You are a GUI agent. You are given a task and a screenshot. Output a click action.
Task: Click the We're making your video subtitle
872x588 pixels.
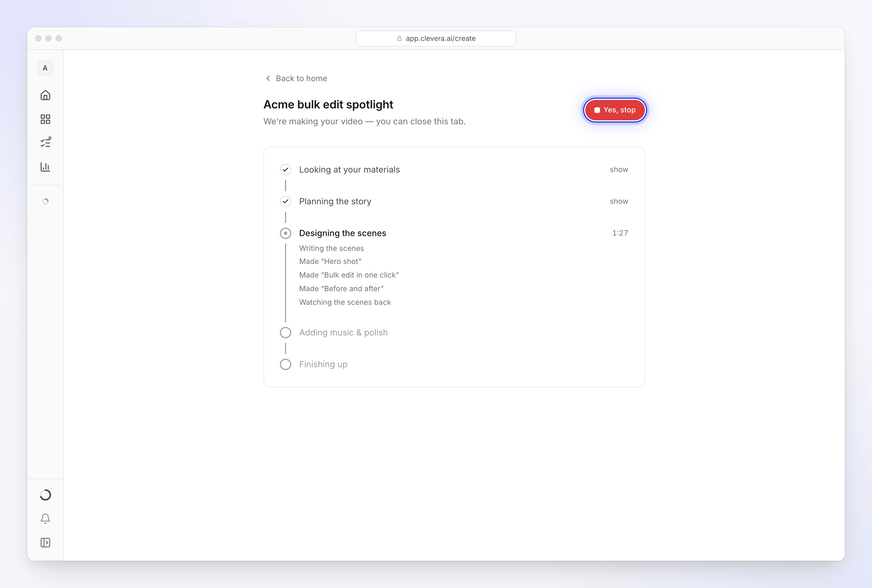coord(364,121)
